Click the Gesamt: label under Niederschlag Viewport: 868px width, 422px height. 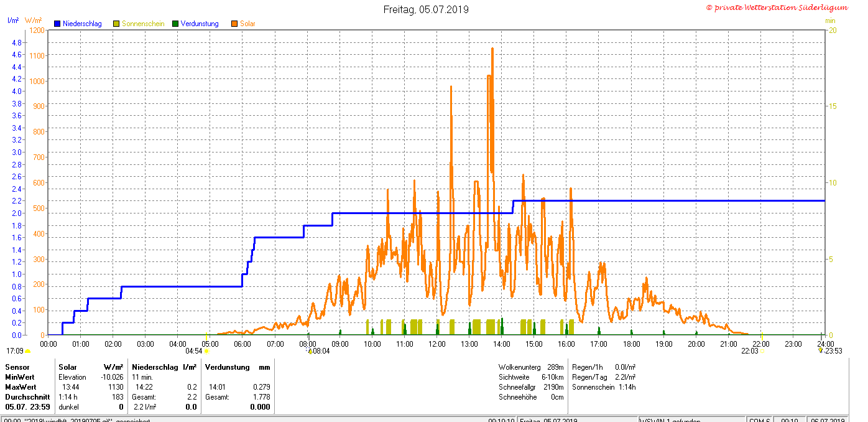pyautogui.click(x=144, y=397)
